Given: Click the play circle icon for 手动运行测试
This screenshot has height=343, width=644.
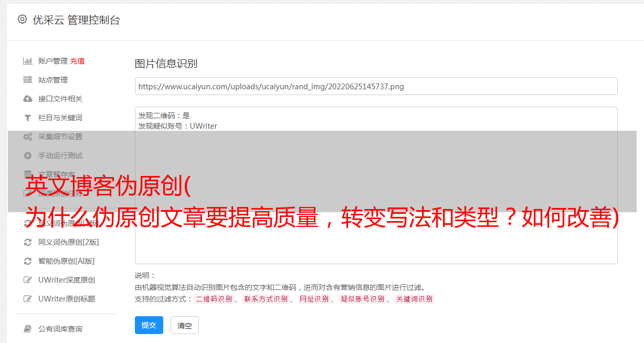Looking at the screenshot, I should tap(28, 155).
